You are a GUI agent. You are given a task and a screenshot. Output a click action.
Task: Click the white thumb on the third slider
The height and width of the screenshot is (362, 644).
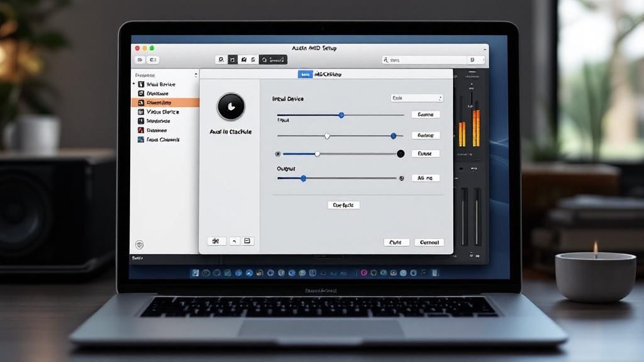tap(318, 154)
